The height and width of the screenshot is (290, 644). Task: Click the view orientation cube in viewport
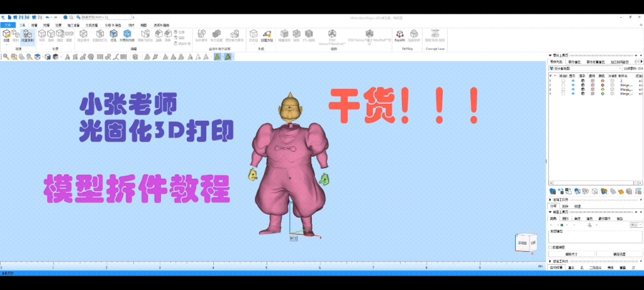point(526,242)
